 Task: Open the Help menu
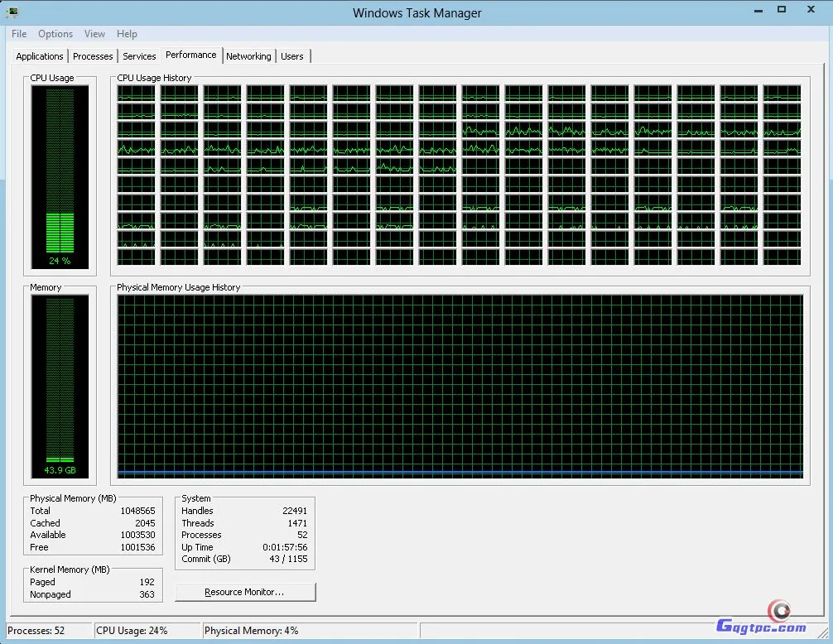(127, 34)
